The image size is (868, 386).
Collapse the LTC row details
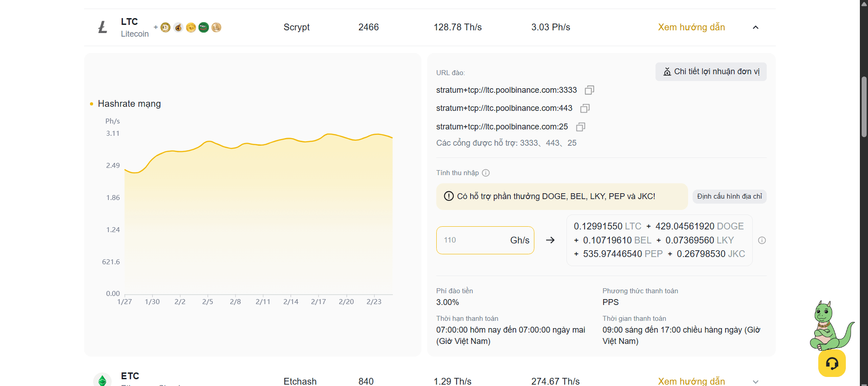point(755,28)
